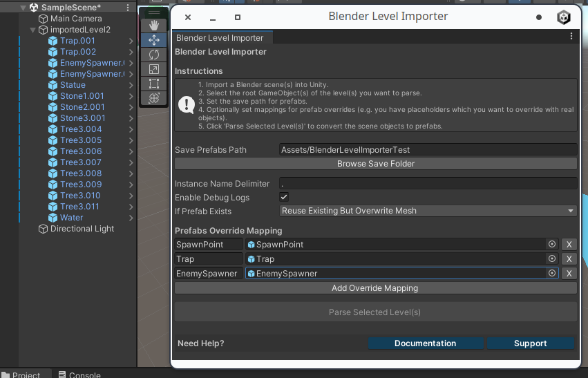Select Stone3.001 in hierarchy
Viewport: 588px width, 378px height.
[x=82, y=118]
